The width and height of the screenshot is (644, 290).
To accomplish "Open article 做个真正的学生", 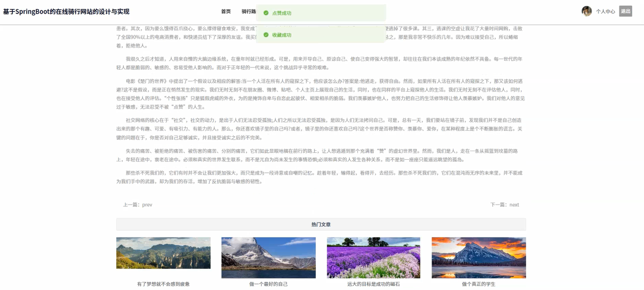I will pyautogui.click(x=479, y=284).
